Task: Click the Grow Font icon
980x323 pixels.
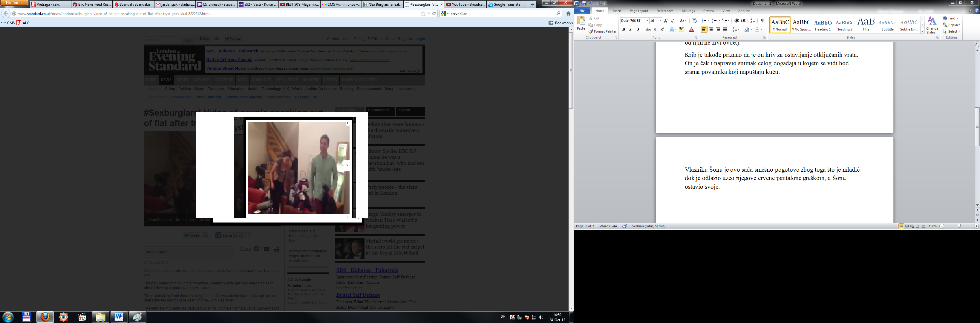Action: point(666,21)
